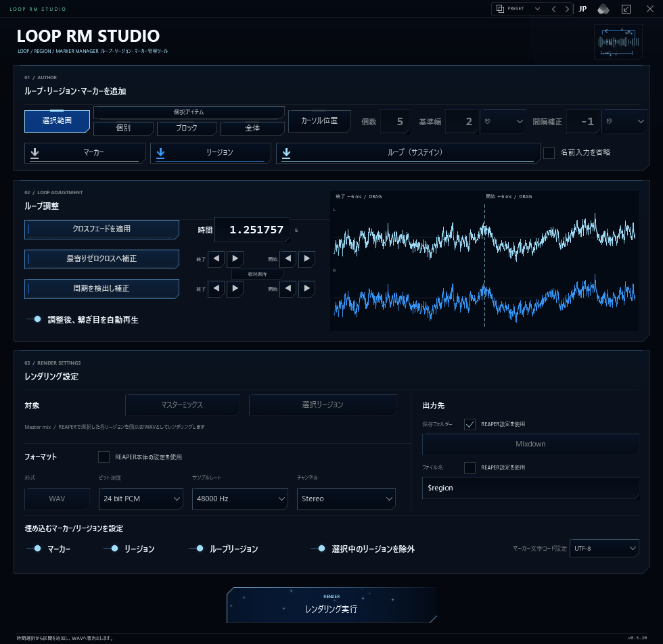This screenshot has height=644, width=663.
Task: Toggle 調整後、繋ぎ目を自動再生 switch
Action: tap(34, 319)
